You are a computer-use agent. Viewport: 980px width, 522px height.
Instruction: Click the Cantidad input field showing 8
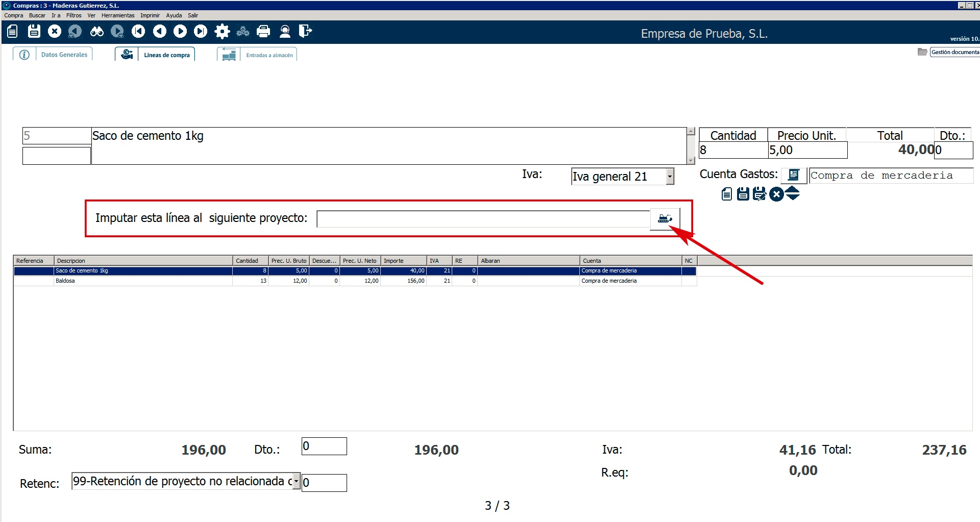click(732, 150)
